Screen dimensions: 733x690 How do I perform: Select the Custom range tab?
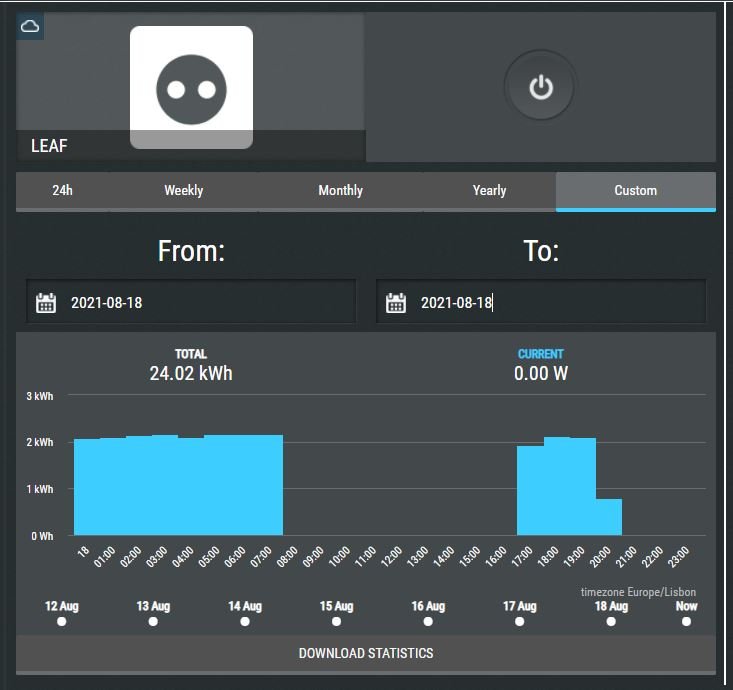click(635, 190)
